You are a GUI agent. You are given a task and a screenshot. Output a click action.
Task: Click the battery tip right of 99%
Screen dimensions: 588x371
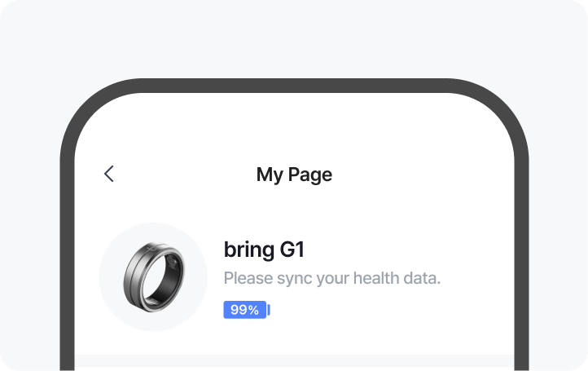coord(269,310)
